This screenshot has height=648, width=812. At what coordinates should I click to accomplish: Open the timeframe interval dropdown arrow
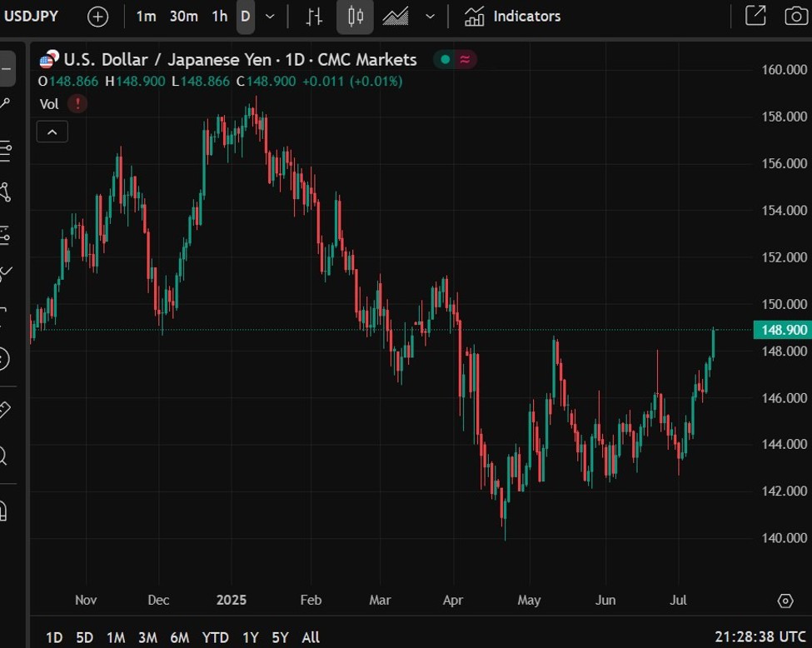[x=270, y=17]
